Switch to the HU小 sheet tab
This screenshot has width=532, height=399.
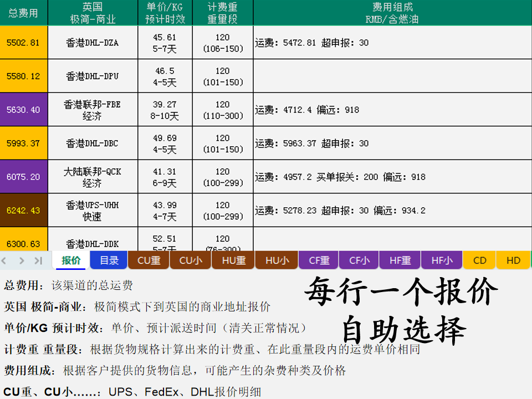[x=277, y=260]
